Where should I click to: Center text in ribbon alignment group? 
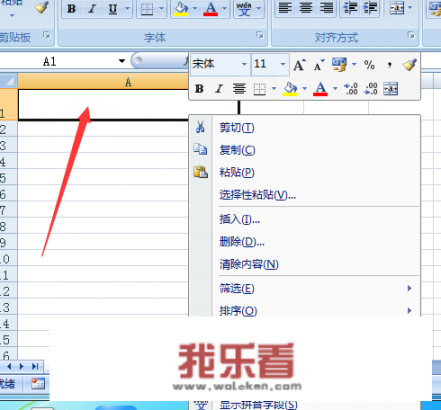pos(306,8)
